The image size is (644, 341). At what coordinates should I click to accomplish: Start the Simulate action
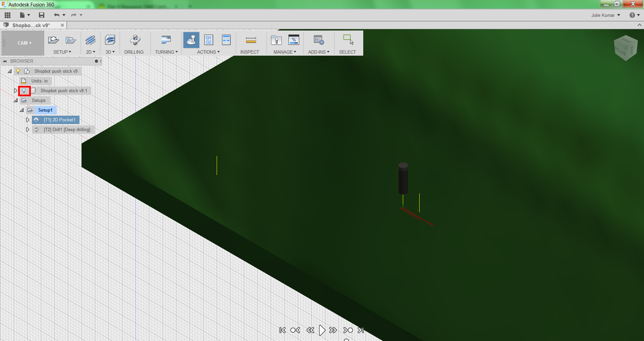191,40
